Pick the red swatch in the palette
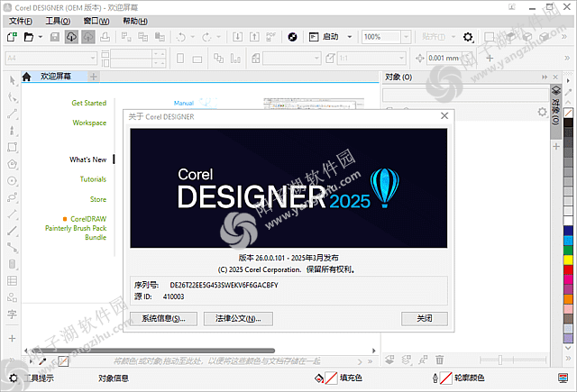The height and width of the screenshot is (392, 577). click(x=568, y=269)
